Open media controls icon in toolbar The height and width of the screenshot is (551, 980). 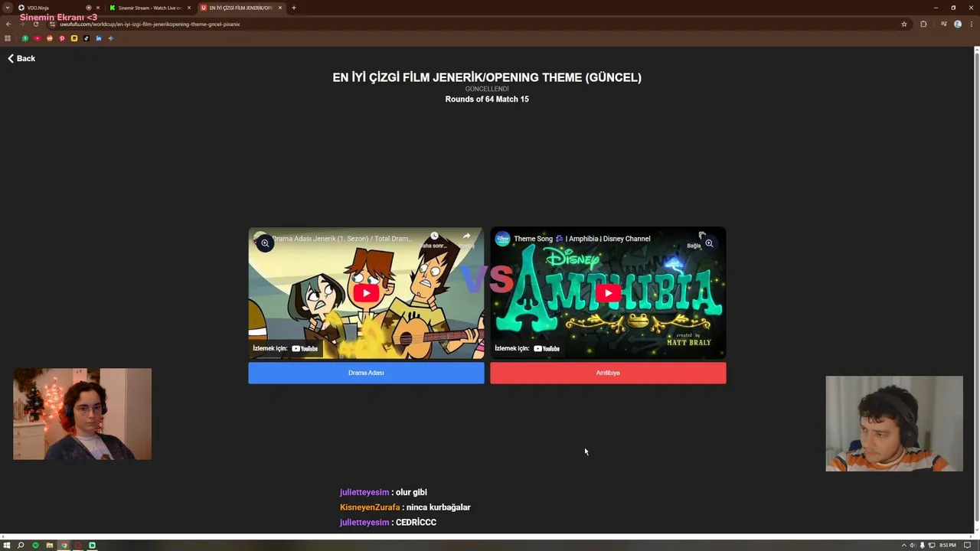(944, 24)
